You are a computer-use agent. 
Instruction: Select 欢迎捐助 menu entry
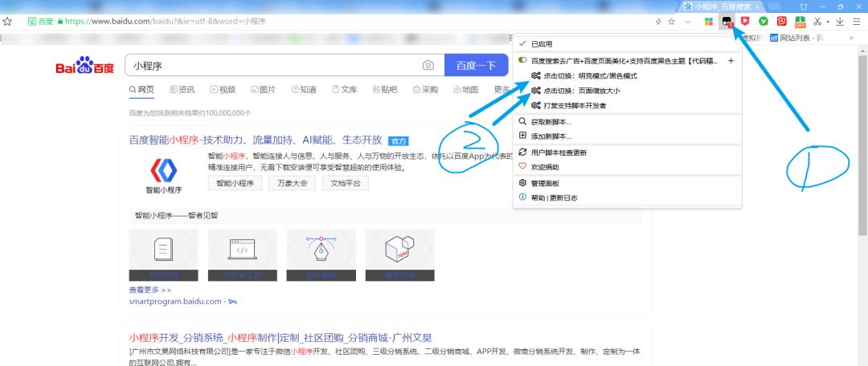pyautogui.click(x=627, y=167)
